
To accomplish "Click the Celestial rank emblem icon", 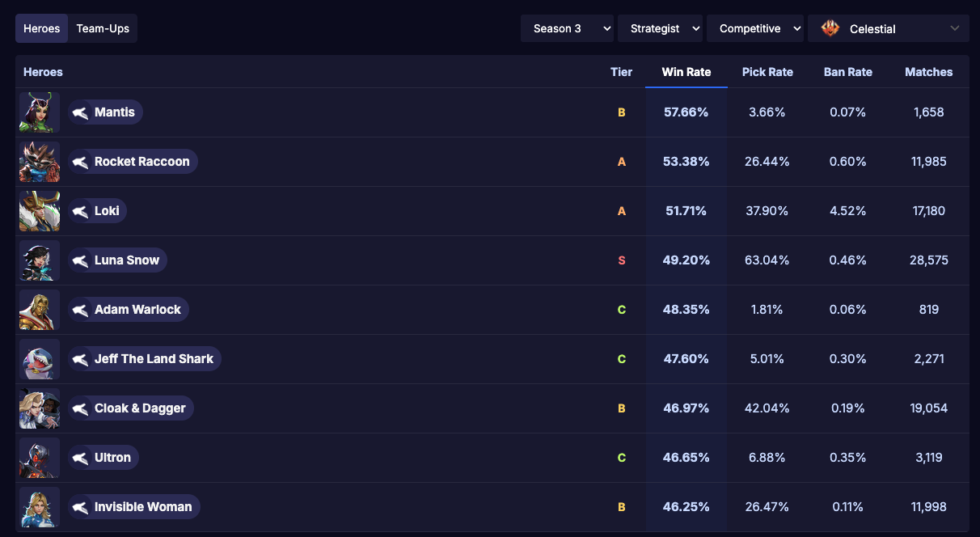I will (x=830, y=28).
